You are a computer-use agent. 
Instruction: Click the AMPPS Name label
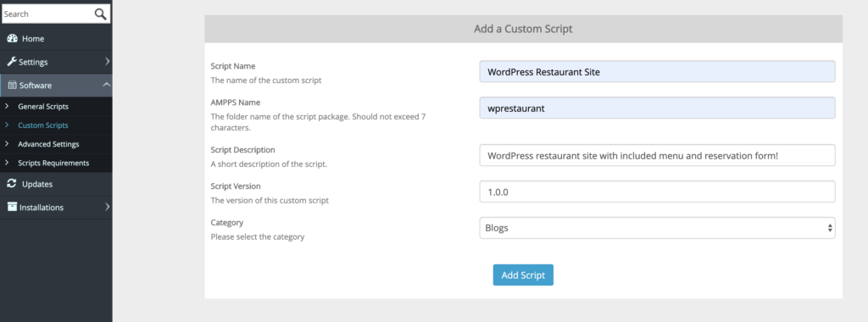tap(236, 103)
